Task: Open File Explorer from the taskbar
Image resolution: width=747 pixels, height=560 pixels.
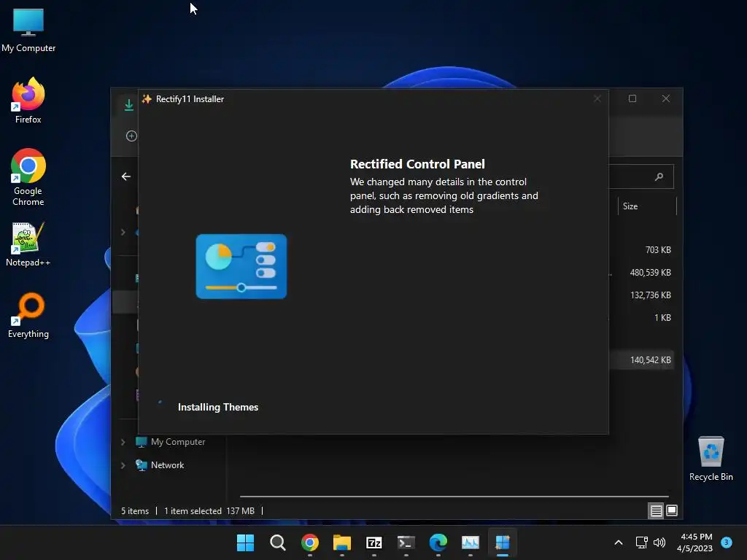Action: (342, 542)
